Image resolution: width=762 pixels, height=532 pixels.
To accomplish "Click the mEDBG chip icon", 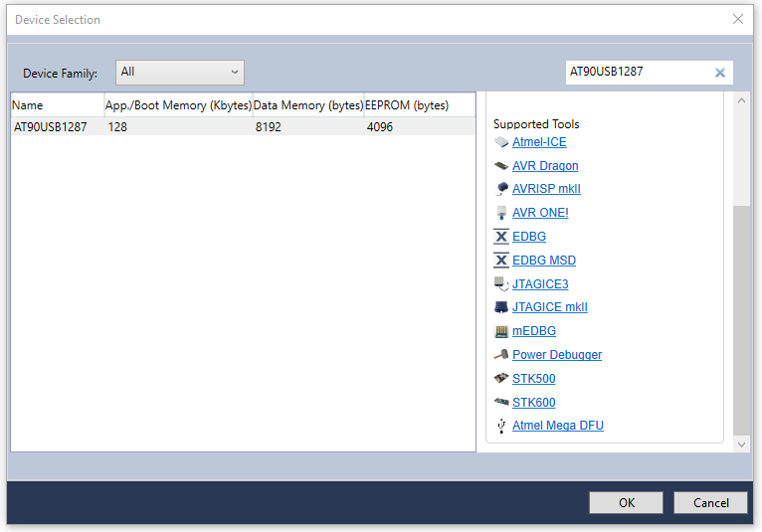I will [x=501, y=331].
